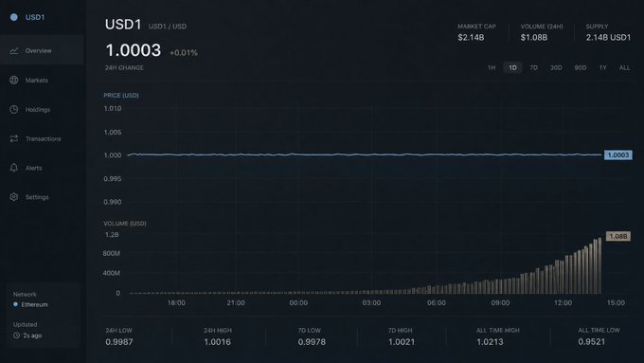The width and height of the screenshot is (644, 363).
Task: Click the Holdings pie chart icon
Action: 14,109
